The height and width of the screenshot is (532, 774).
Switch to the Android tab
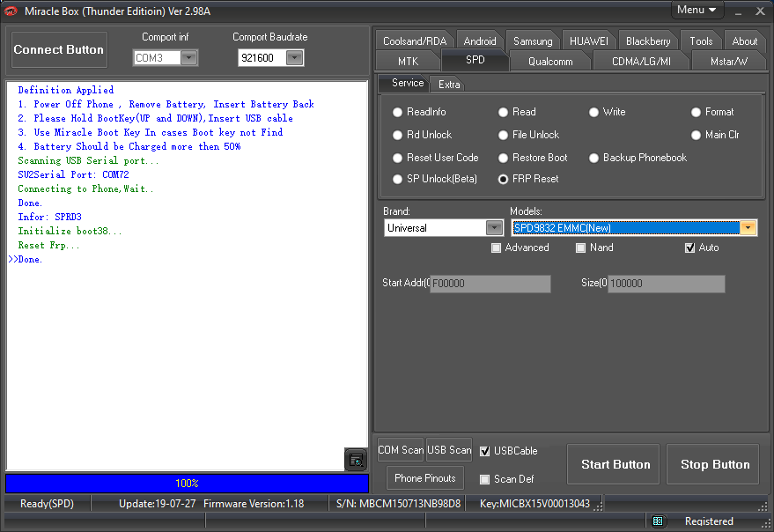tap(480, 41)
